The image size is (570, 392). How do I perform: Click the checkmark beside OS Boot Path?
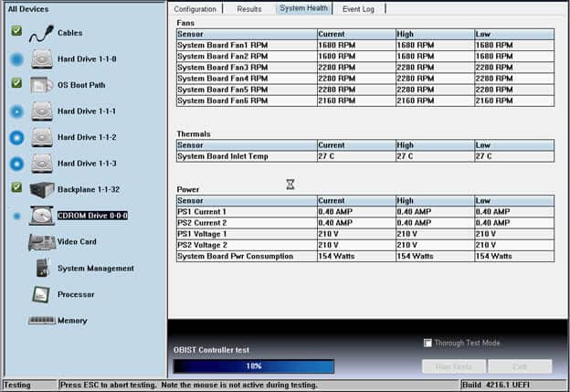click(16, 83)
